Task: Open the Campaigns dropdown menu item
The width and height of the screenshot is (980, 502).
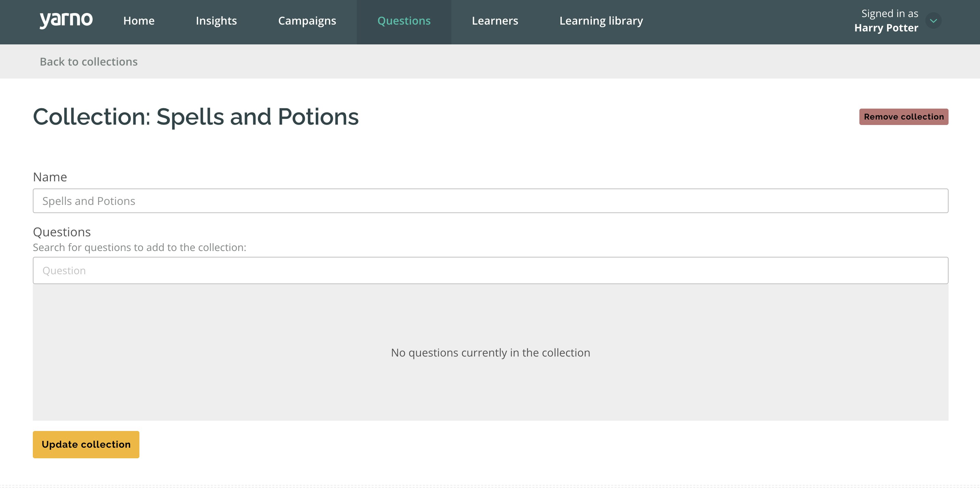Action: point(306,20)
